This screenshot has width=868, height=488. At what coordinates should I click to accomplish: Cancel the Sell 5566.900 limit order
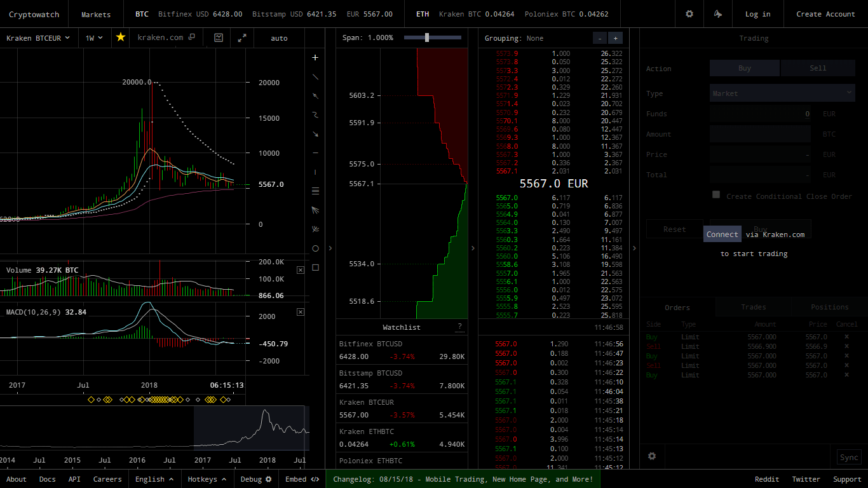coord(846,346)
